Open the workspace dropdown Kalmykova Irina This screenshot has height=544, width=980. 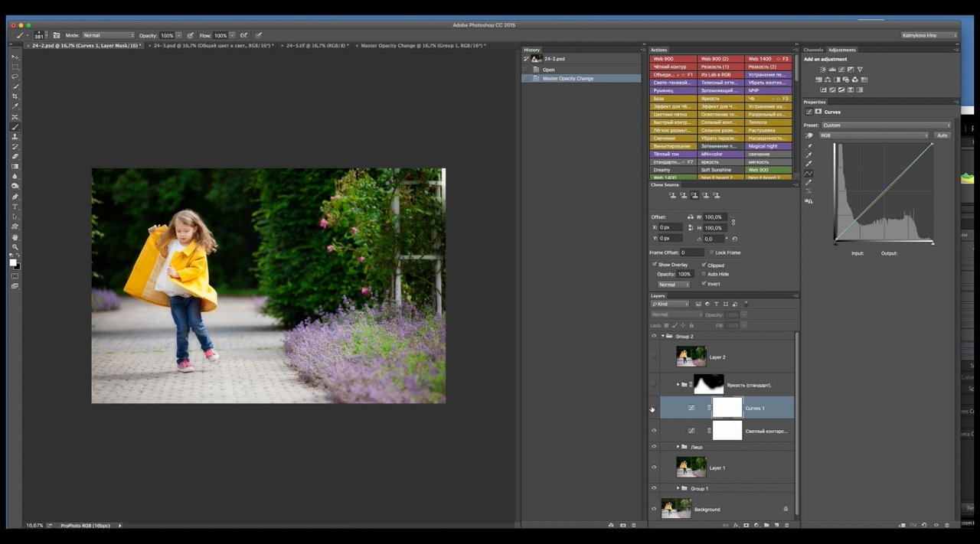(929, 35)
